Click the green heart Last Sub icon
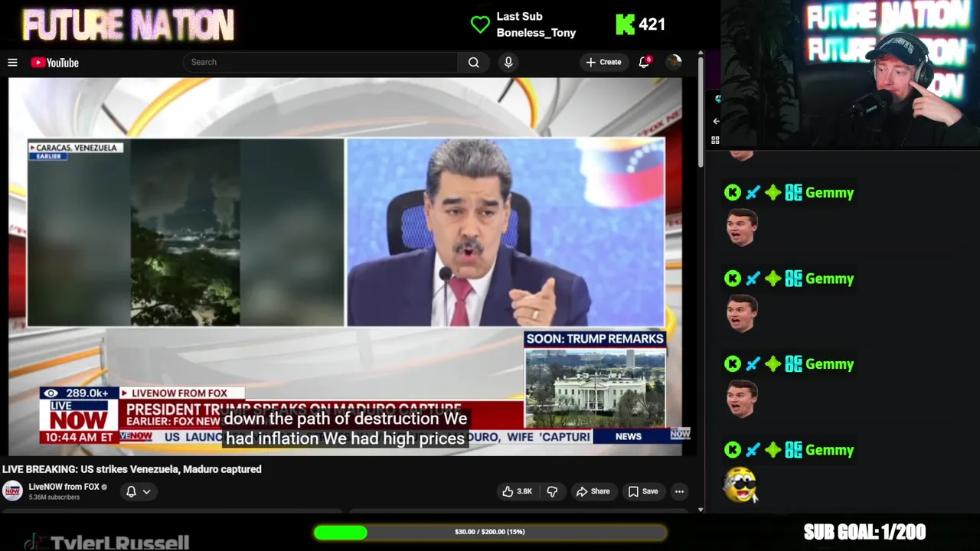980x551 pixels. tap(480, 24)
